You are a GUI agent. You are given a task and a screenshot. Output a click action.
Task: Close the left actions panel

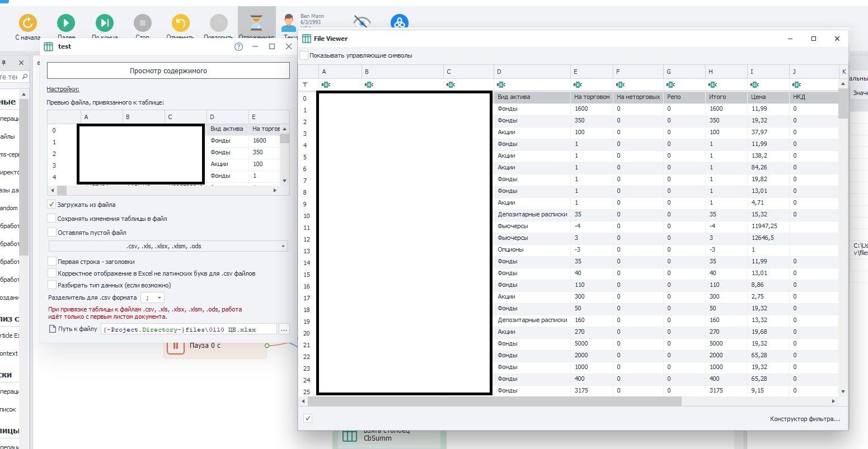click(x=21, y=63)
